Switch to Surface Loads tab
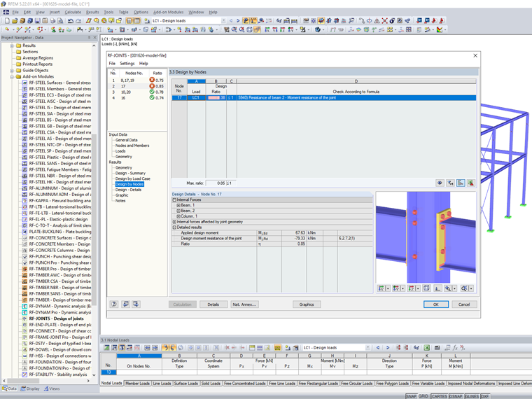Viewport: 532px width, 399px height. coord(186,384)
